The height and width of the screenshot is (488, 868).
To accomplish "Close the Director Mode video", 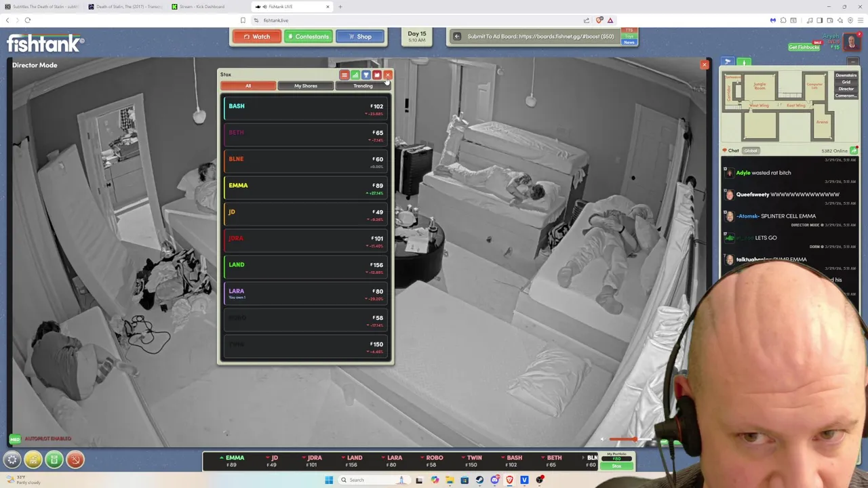I will pyautogui.click(x=705, y=65).
